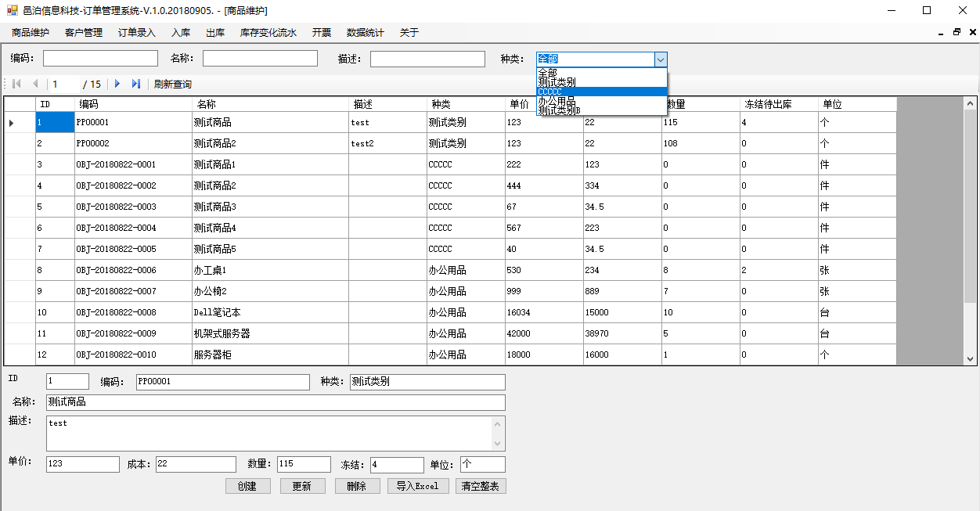
Task: Click the 成本 field in detail form
Action: pyautogui.click(x=196, y=464)
